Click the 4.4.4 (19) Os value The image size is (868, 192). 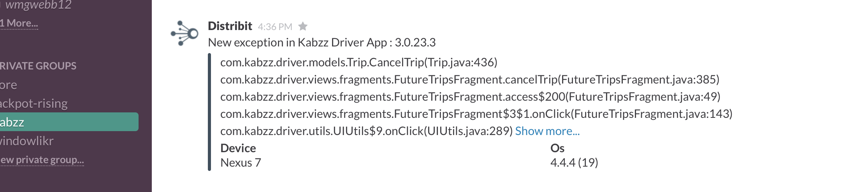point(574,163)
